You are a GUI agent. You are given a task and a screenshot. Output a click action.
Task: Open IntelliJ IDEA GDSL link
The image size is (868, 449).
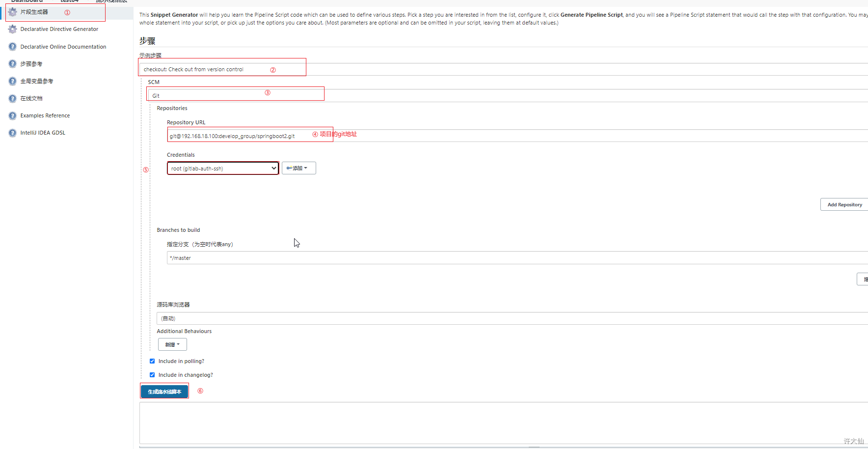(x=43, y=133)
